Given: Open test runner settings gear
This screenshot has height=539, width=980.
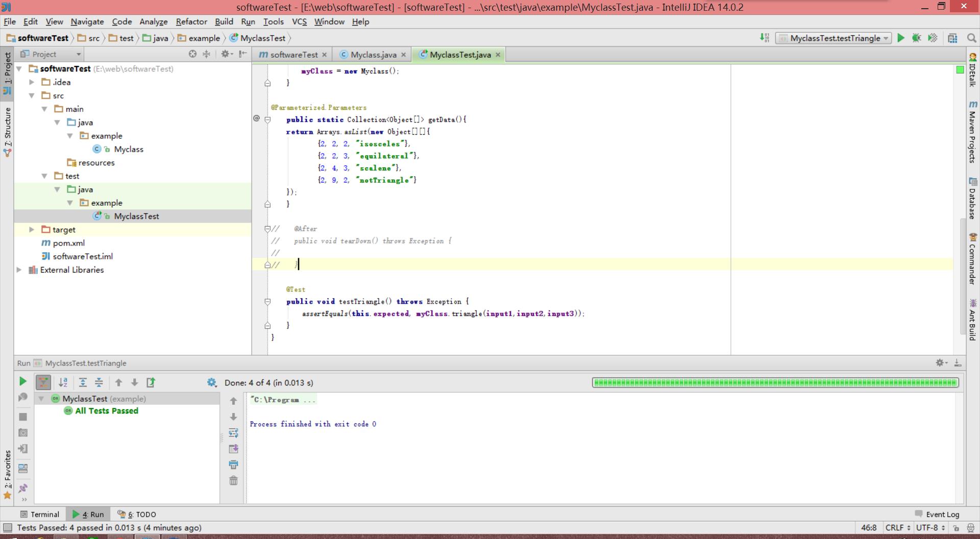Looking at the screenshot, I should pyautogui.click(x=212, y=382).
